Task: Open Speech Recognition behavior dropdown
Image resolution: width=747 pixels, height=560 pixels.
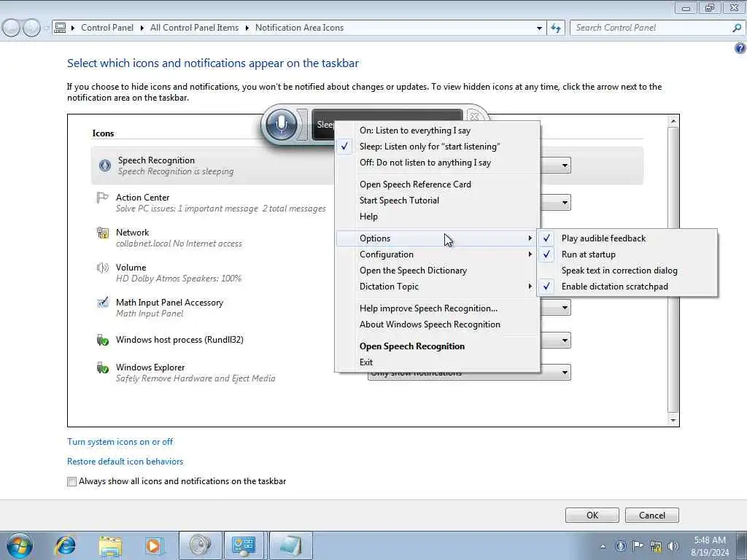Action: 565,166
